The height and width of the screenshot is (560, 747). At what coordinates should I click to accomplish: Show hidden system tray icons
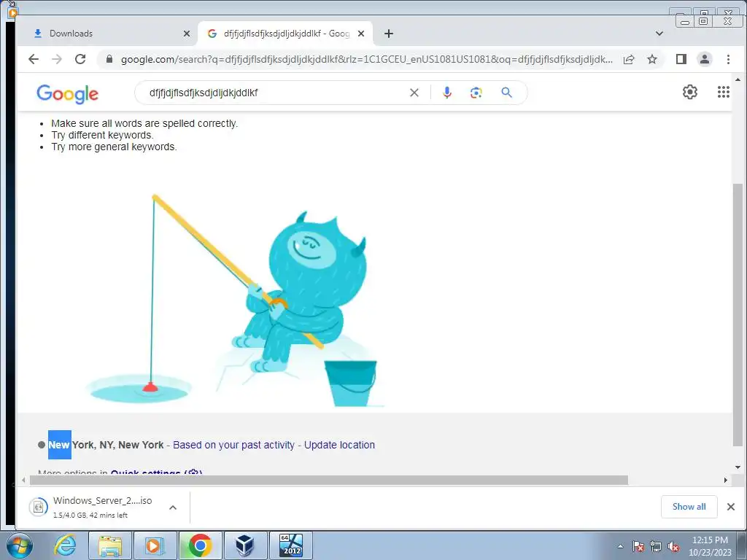(621, 546)
